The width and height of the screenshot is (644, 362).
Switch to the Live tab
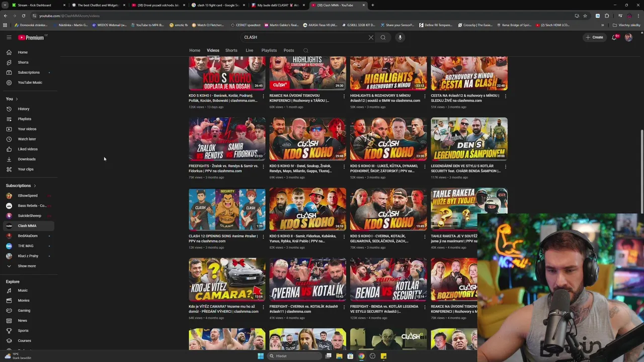tap(249, 50)
